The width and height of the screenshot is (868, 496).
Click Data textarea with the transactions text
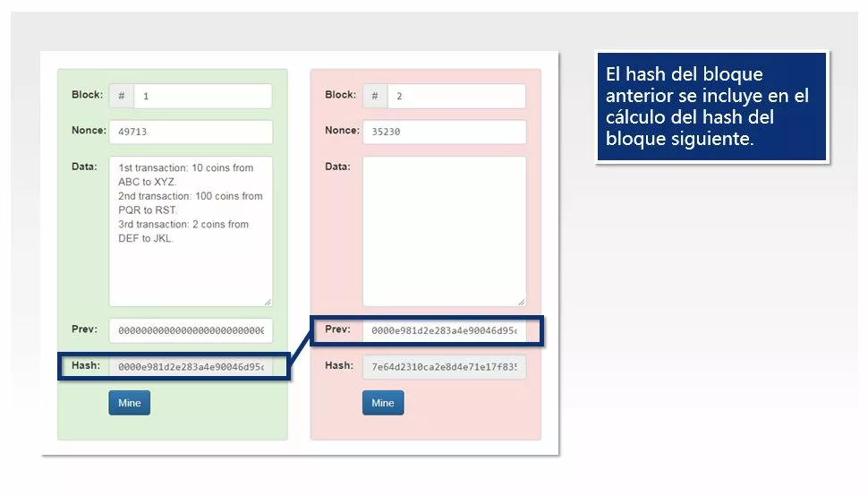[191, 231]
